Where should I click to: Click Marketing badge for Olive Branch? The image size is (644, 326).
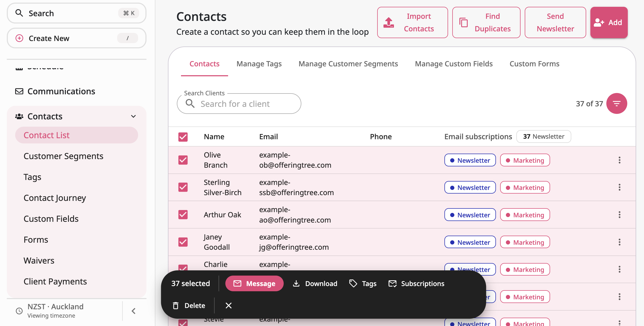[x=525, y=160]
